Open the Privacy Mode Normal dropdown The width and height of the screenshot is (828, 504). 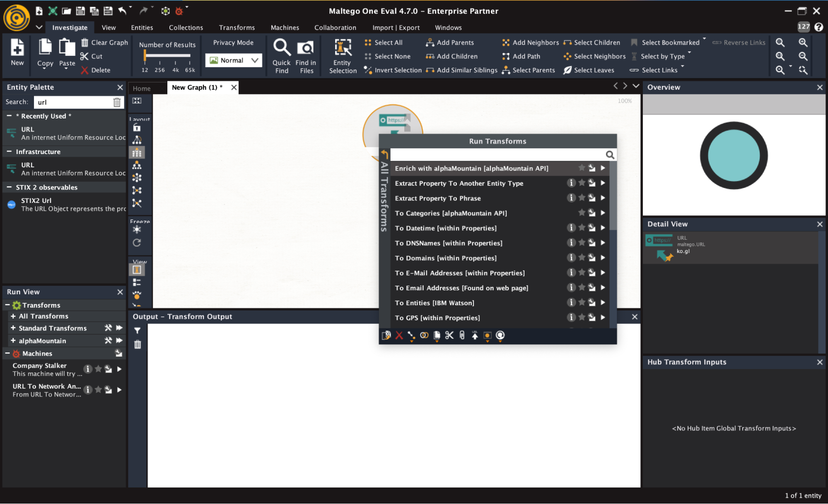(233, 60)
